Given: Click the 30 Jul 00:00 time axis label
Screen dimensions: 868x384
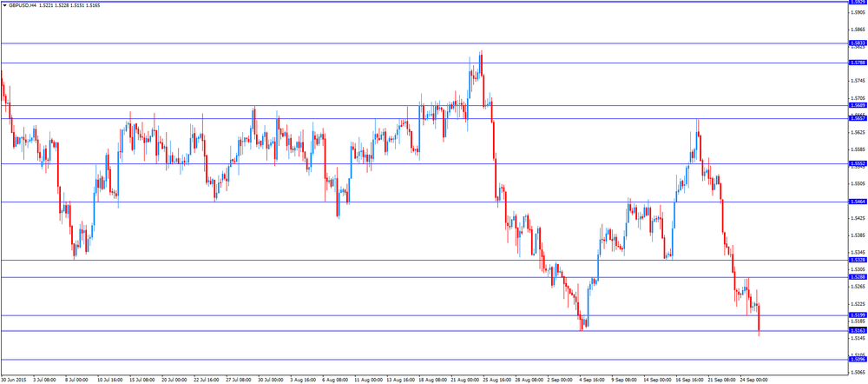Looking at the screenshot, I should pyautogui.click(x=271, y=381).
